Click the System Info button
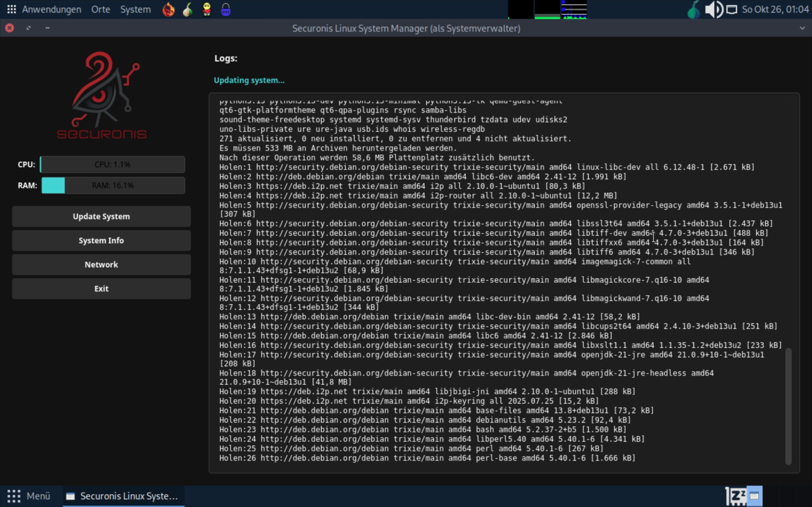This screenshot has width=812, height=507. [101, 241]
